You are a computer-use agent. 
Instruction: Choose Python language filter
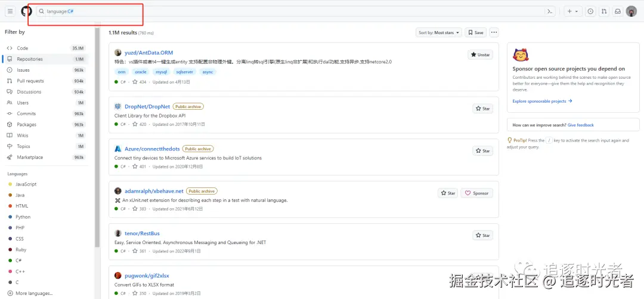click(x=23, y=217)
